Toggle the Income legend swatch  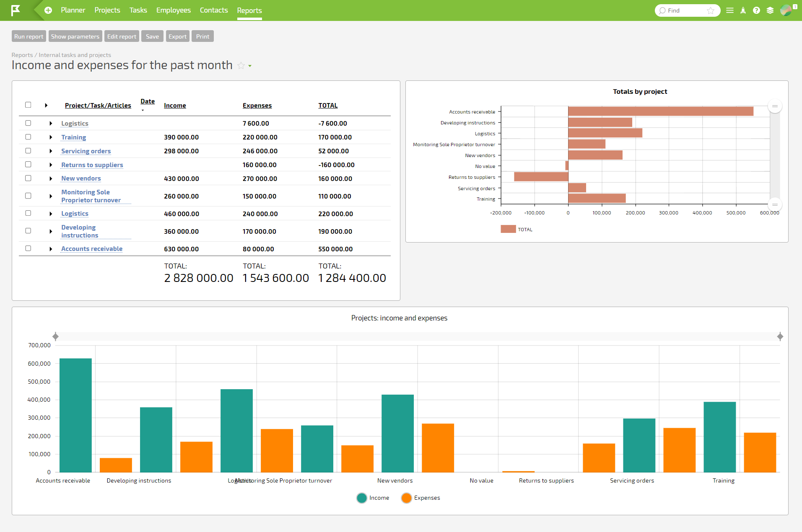coord(362,498)
